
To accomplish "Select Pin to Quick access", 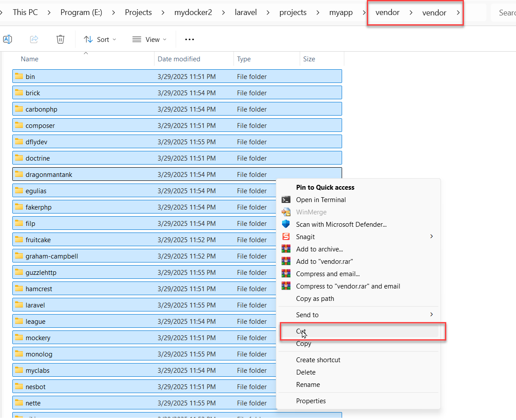I will point(359,187).
